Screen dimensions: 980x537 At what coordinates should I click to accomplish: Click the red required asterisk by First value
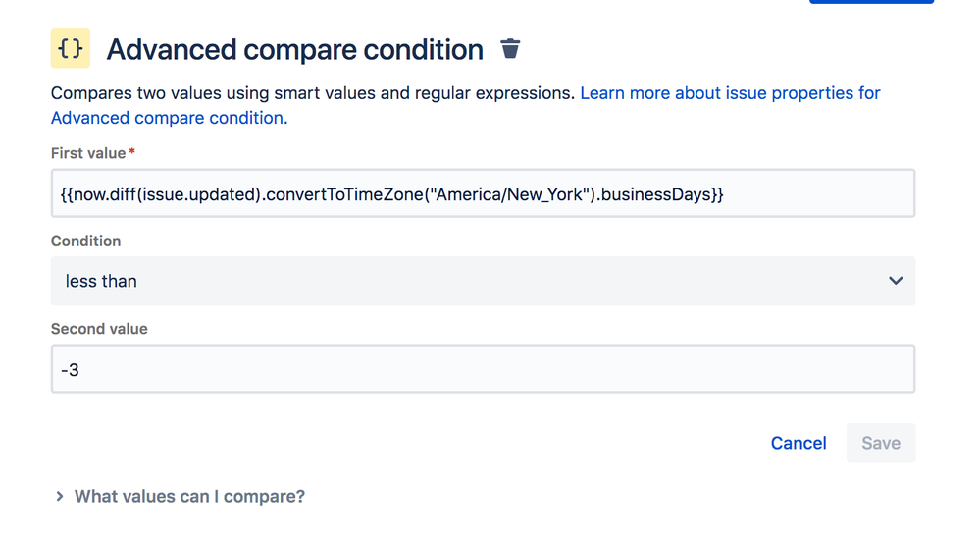(x=132, y=152)
